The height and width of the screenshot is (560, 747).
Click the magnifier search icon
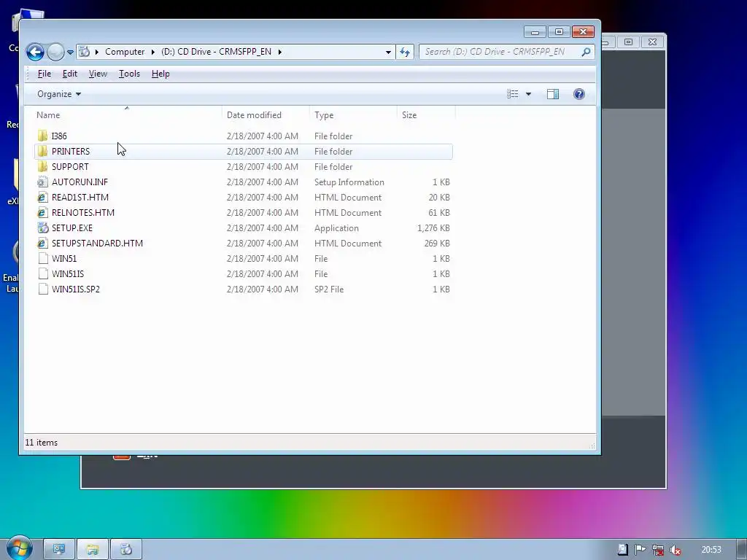click(586, 52)
